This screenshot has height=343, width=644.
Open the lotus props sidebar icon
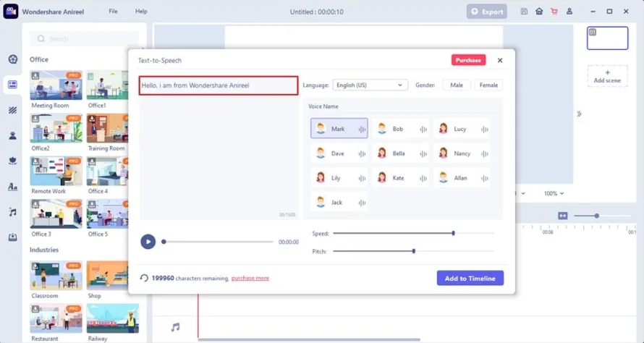pos(13,161)
